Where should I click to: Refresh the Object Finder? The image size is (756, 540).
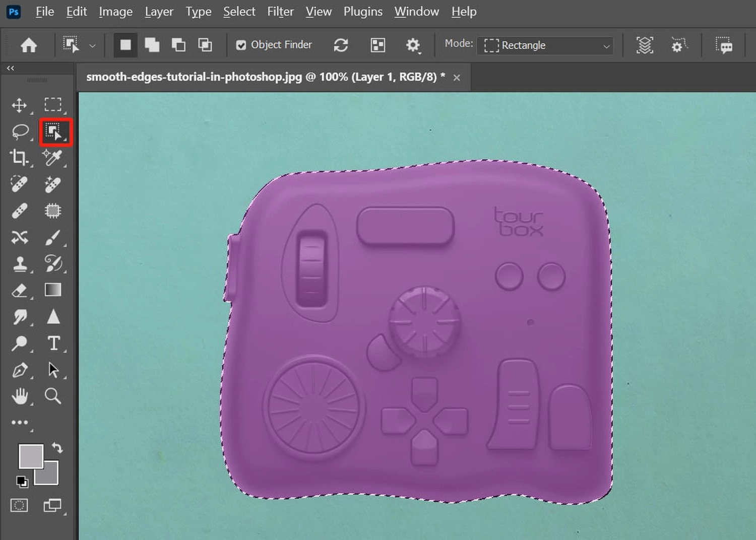point(341,45)
